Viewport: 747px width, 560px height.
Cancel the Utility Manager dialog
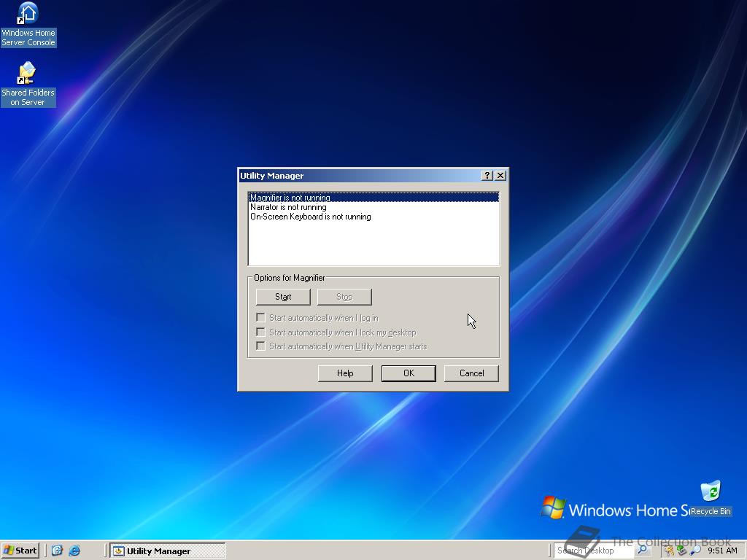point(472,373)
